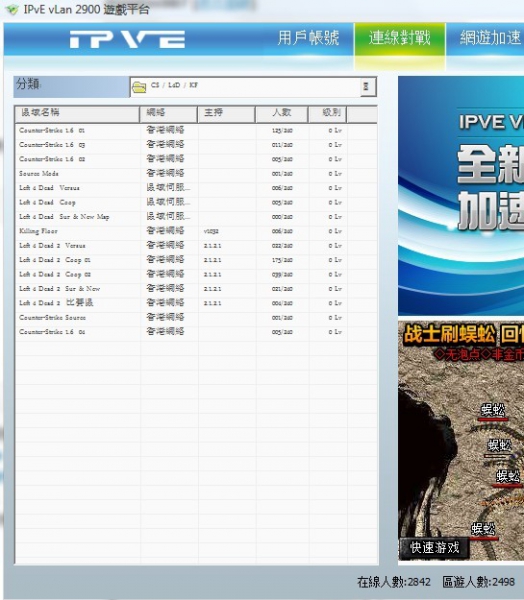Select the Counter-Strike 1.6 03 room

click(x=196, y=145)
